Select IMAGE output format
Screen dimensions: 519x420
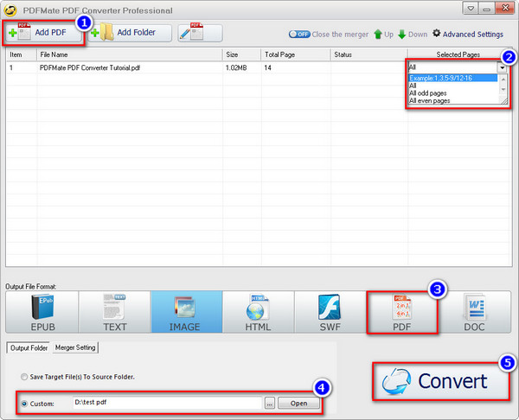pyautogui.click(x=187, y=312)
